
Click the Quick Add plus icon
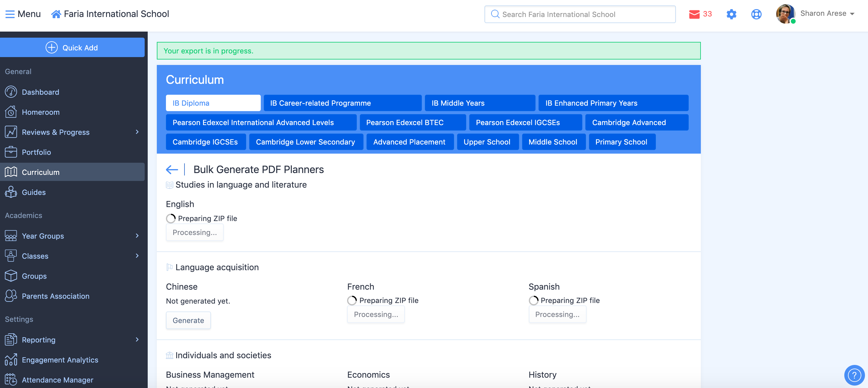(52, 47)
